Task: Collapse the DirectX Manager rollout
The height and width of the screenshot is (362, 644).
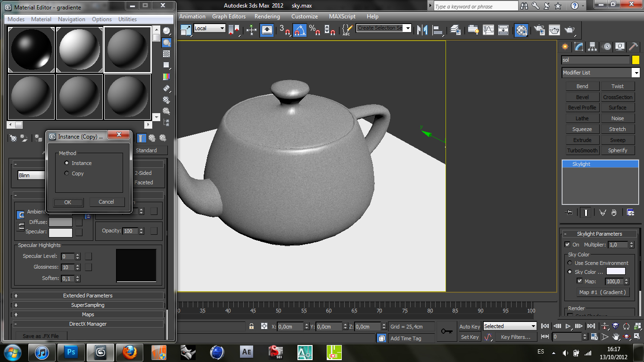Action: pyautogui.click(x=88, y=324)
